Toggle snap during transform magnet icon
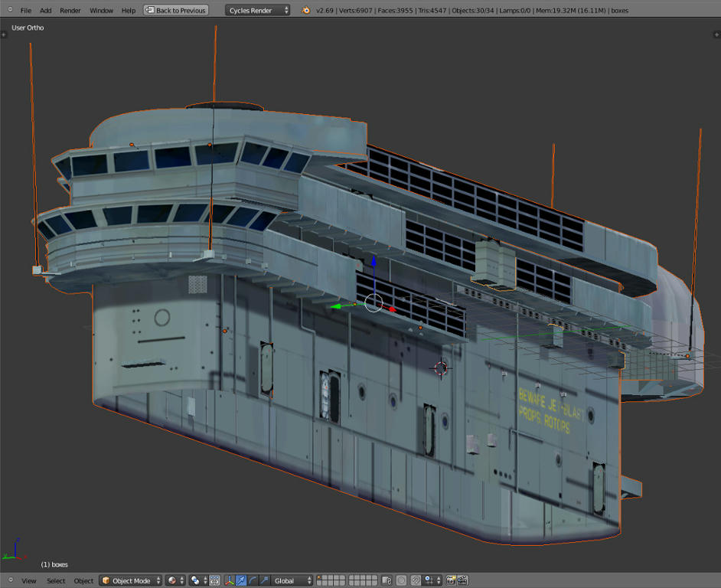This screenshot has height=588, width=721. 416,580
